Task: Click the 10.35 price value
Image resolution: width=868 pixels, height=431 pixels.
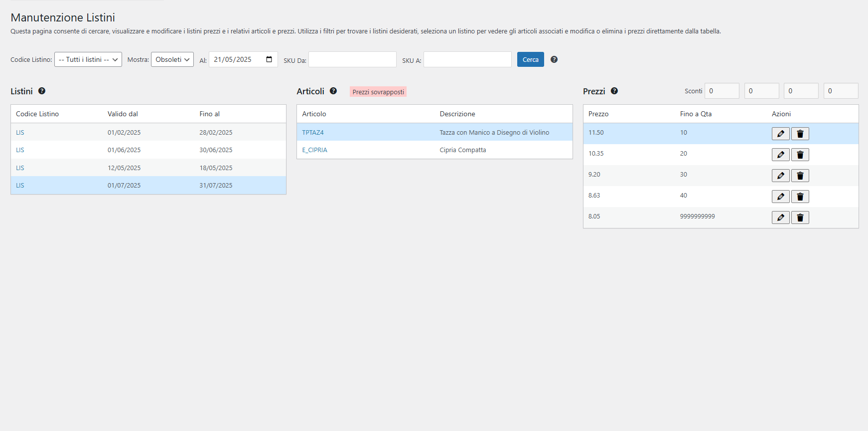Action: coord(596,154)
